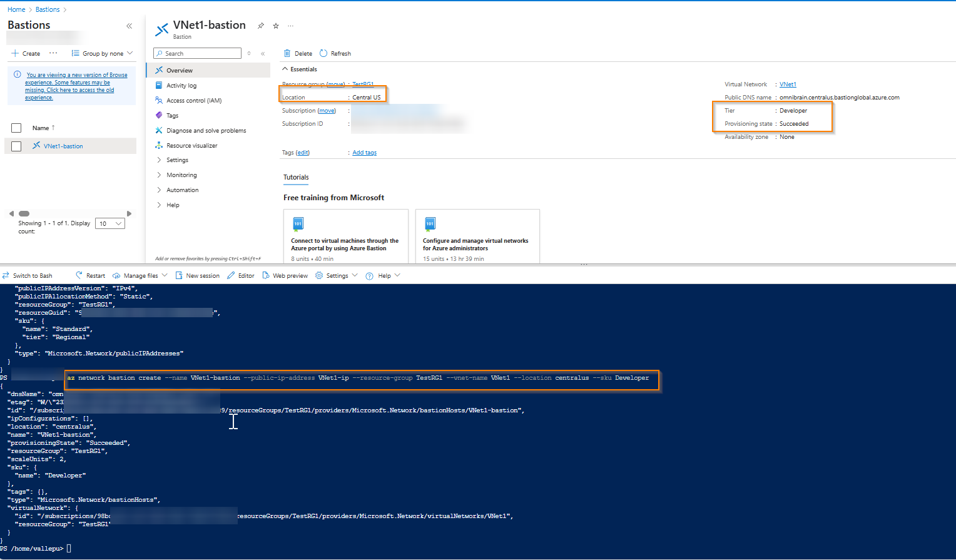Restart the Cloud Shell session

tap(90, 275)
